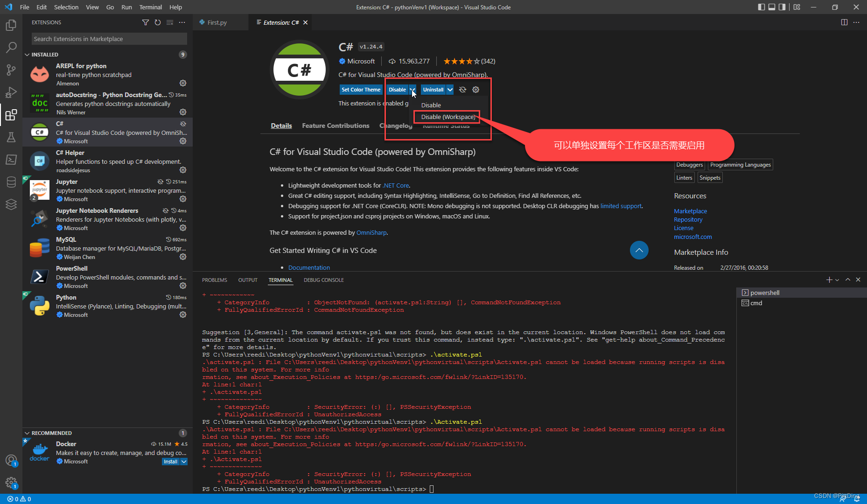Open the Source Control view
The image size is (867, 504).
pos(11,70)
